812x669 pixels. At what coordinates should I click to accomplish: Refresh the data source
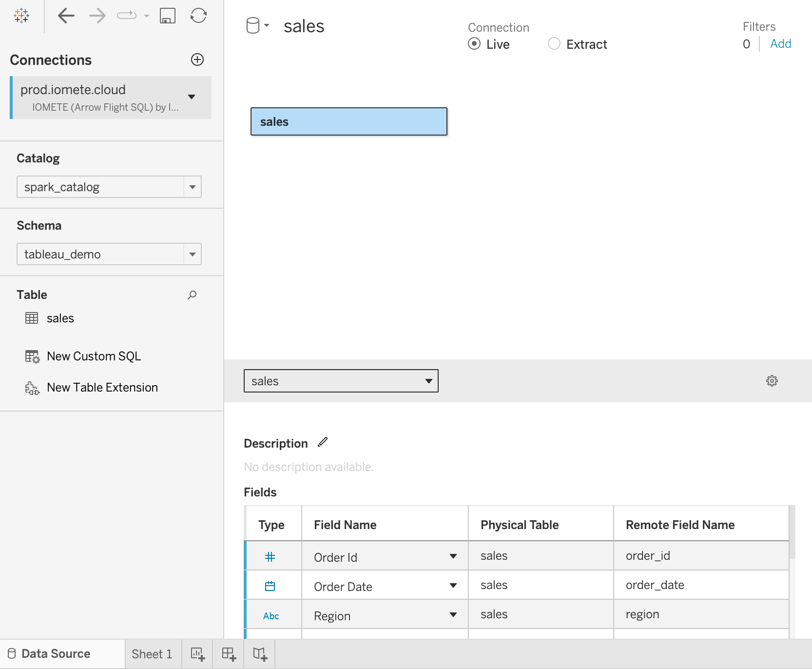coord(198,16)
